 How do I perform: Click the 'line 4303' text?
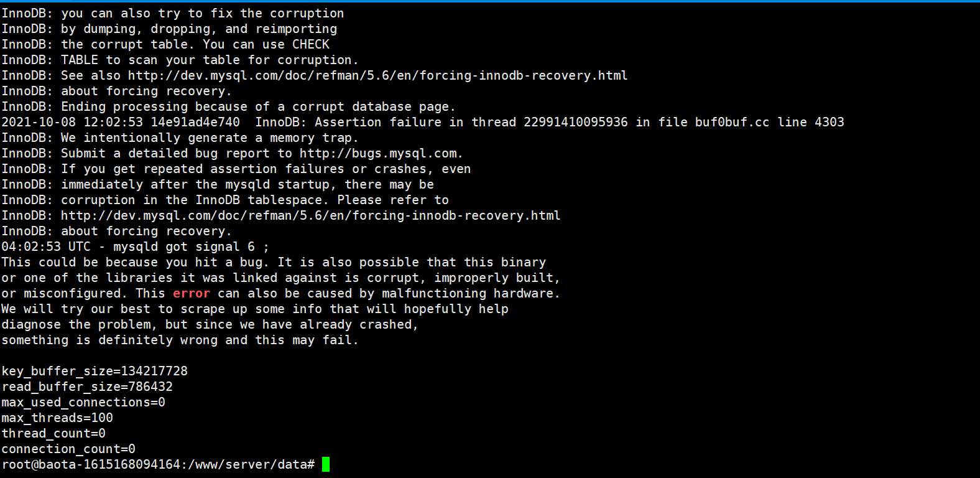(811, 122)
